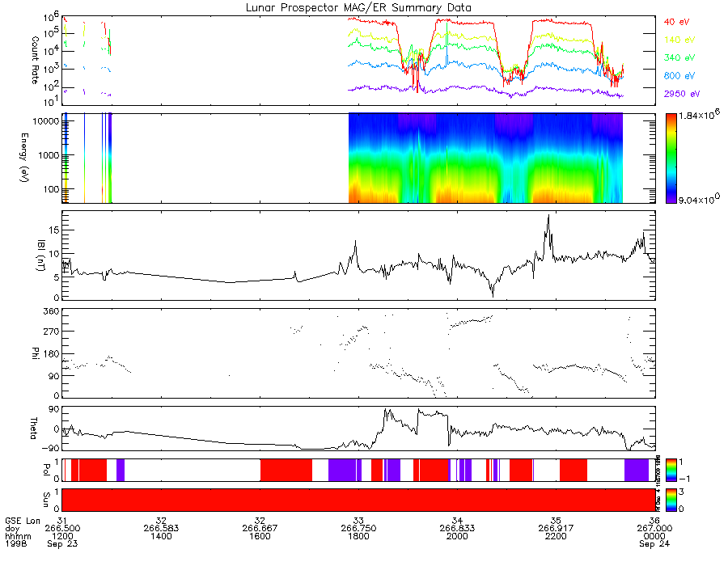
Task: Click the '10000' tick on the Energy axis
Action: pos(45,121)
